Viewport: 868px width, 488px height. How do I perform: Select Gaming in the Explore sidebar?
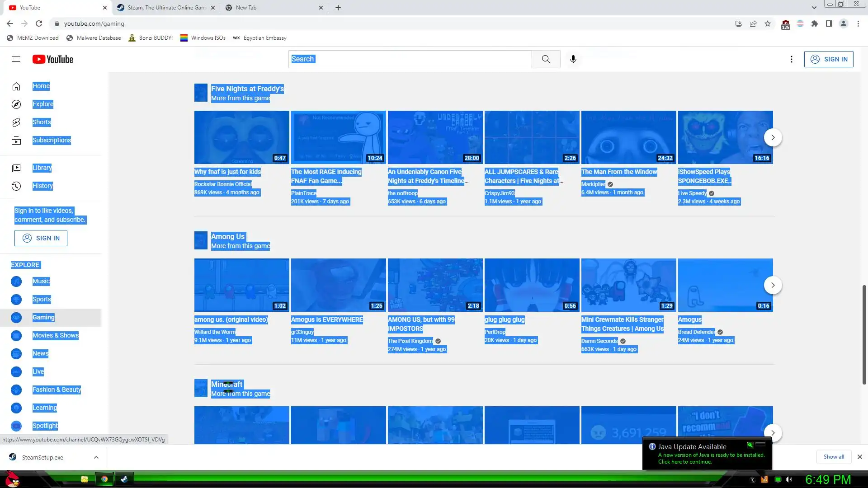(x=43, y=318)
